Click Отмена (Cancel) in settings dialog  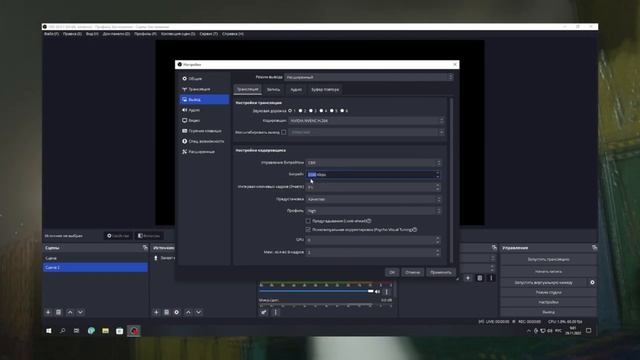[413, 272]
